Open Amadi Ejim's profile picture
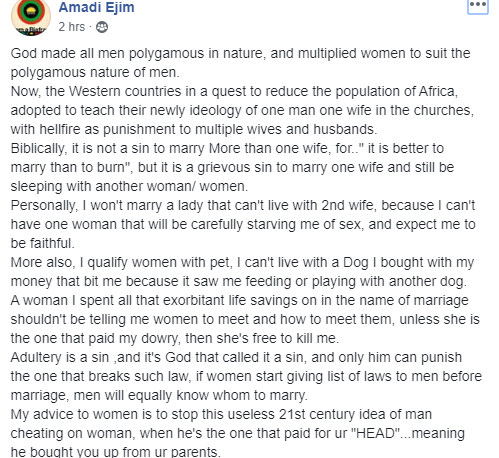This screenshot has height=458, width=499. (31, 17)
